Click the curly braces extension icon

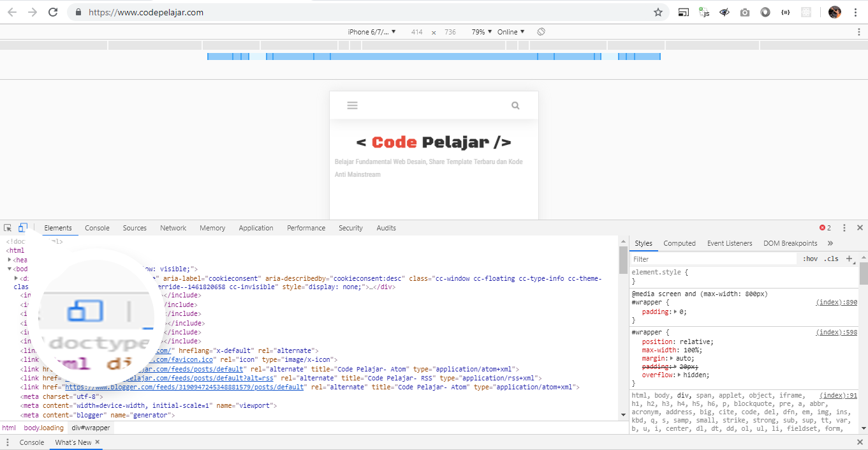click(786, 12)
